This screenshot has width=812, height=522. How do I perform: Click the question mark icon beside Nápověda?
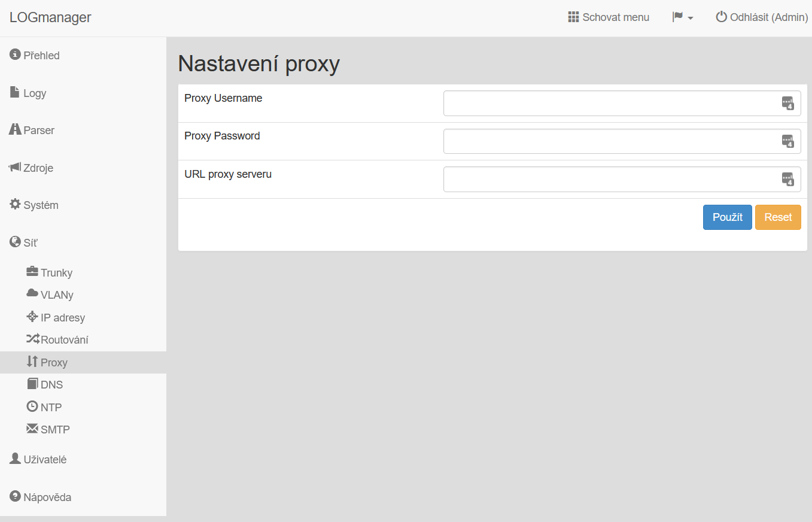[16, 496]
